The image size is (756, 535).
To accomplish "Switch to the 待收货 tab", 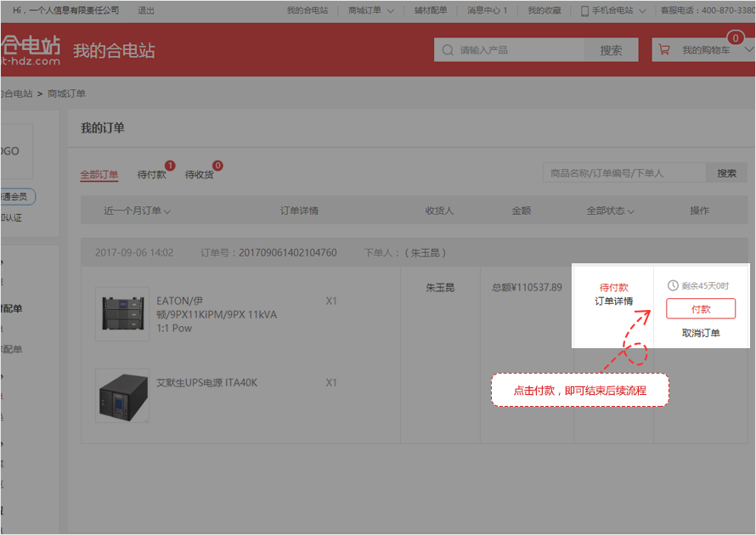I will 200,174.
